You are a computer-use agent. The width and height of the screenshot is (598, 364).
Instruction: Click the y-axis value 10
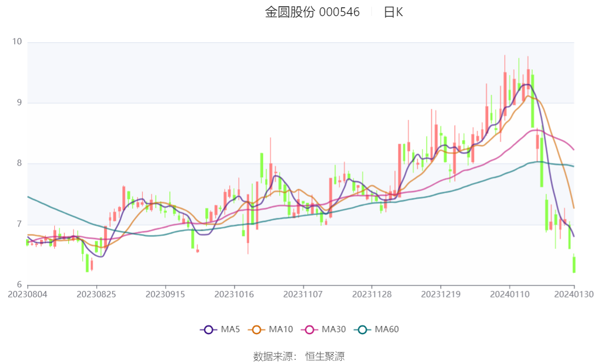click(17, 42)
